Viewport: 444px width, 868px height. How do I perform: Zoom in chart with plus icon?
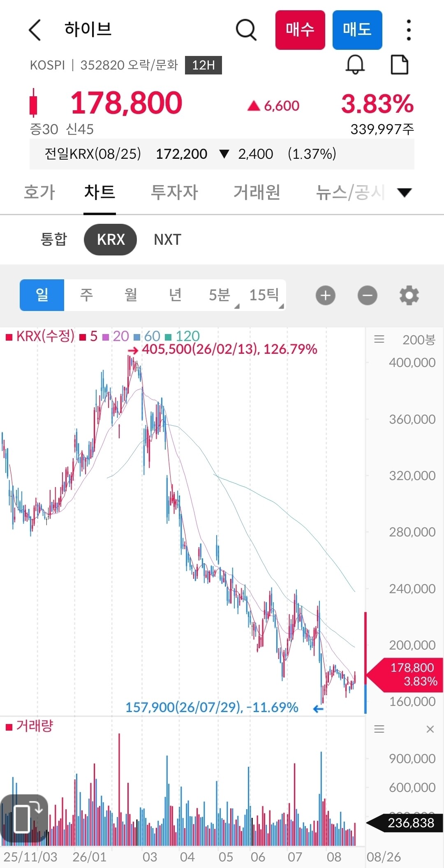pos(326,295)
